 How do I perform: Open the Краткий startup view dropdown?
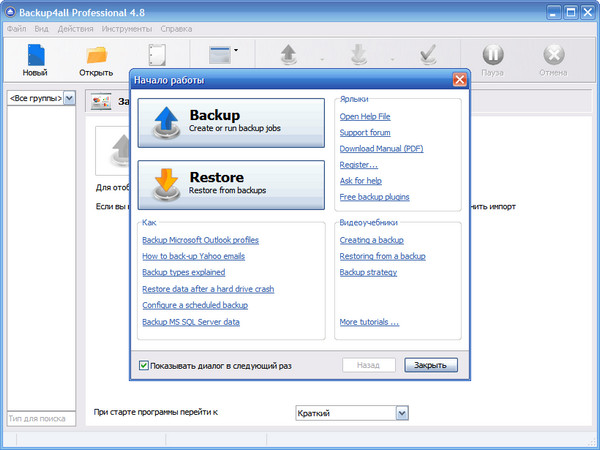[x=402, y=413]
